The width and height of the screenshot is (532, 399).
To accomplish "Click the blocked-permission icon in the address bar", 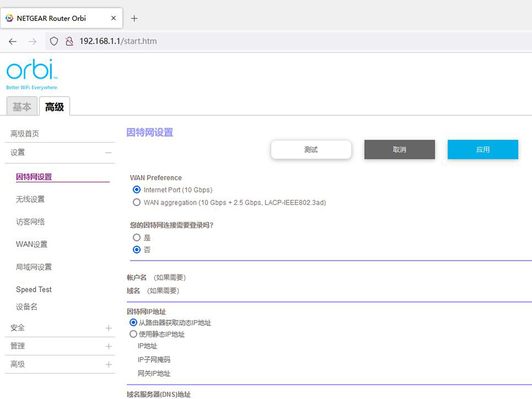I will 69,41.
